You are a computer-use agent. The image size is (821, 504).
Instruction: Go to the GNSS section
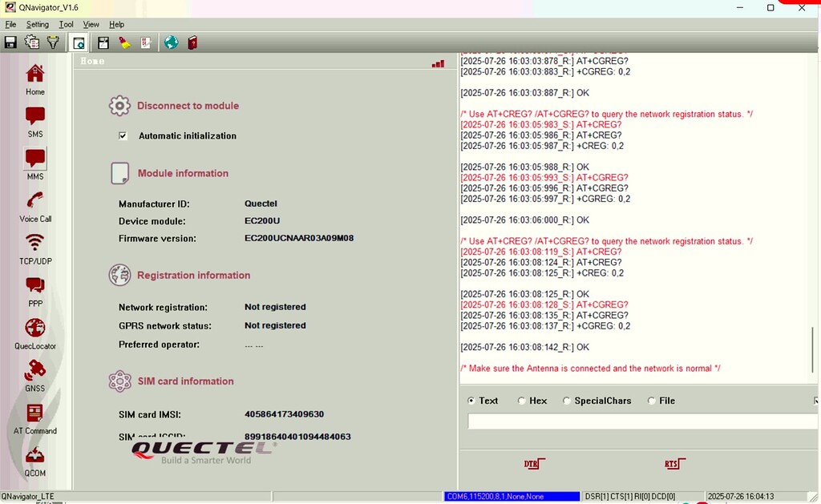[34, 376]
